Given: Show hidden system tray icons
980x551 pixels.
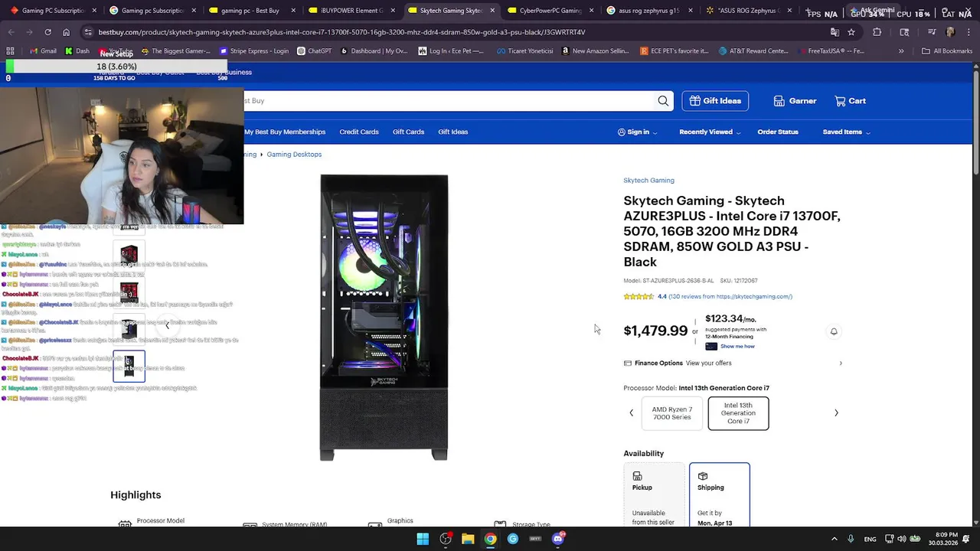Looking at the screenshot, I should pyautogui.click(x=835, y=539).
